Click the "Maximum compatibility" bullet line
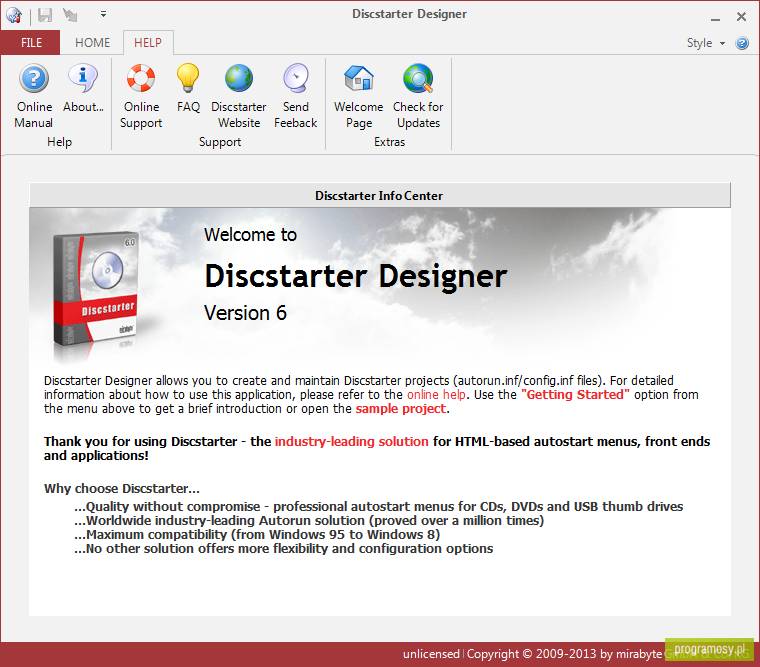Viewport: 760px width, 667px height. click(257, 535)
